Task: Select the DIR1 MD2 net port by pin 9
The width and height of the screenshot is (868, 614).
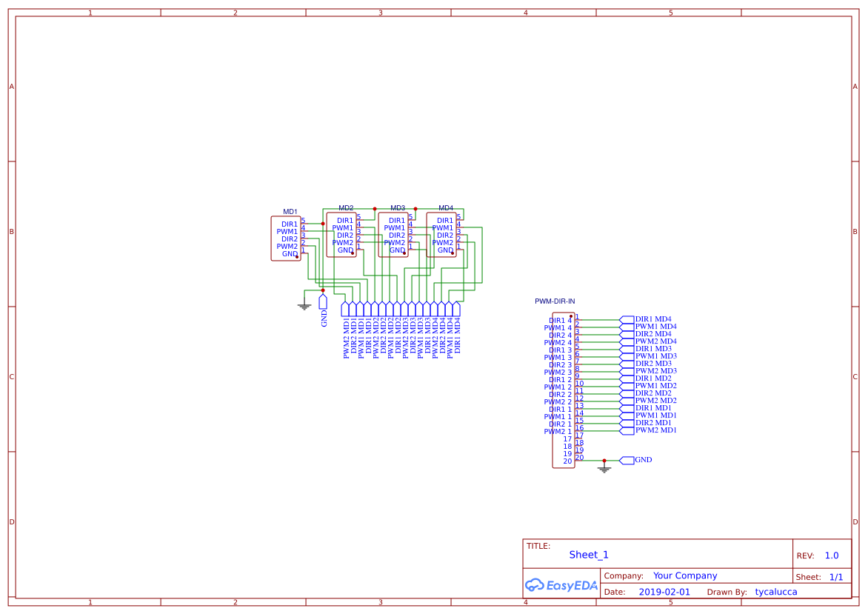Action: click(x=627, y=378)
